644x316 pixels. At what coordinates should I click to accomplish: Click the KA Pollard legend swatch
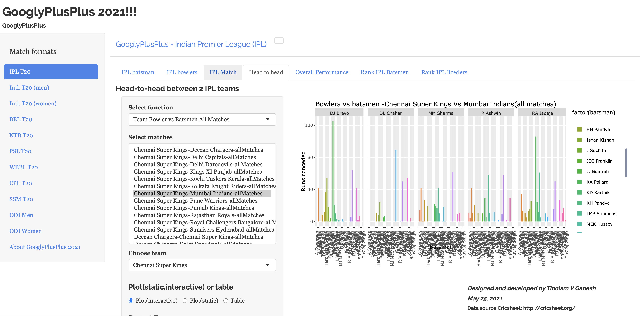[x=579, y=182]
